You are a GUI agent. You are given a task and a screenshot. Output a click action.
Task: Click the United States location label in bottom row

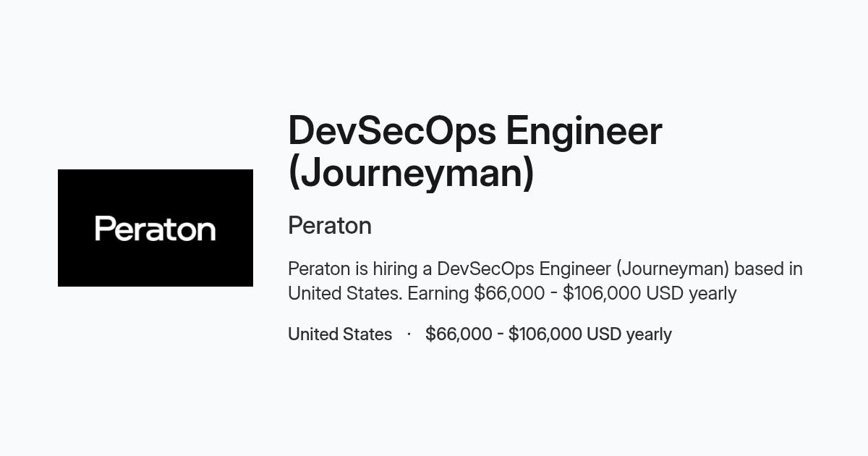[340, 334]
